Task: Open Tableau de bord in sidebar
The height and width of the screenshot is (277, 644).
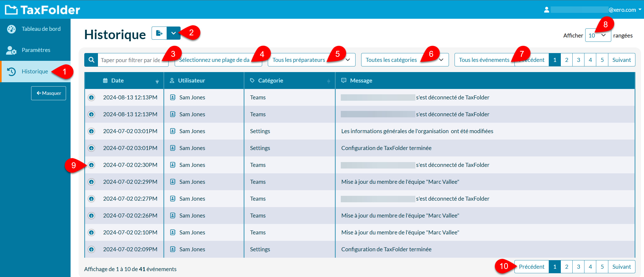Action: click(35, 29)
